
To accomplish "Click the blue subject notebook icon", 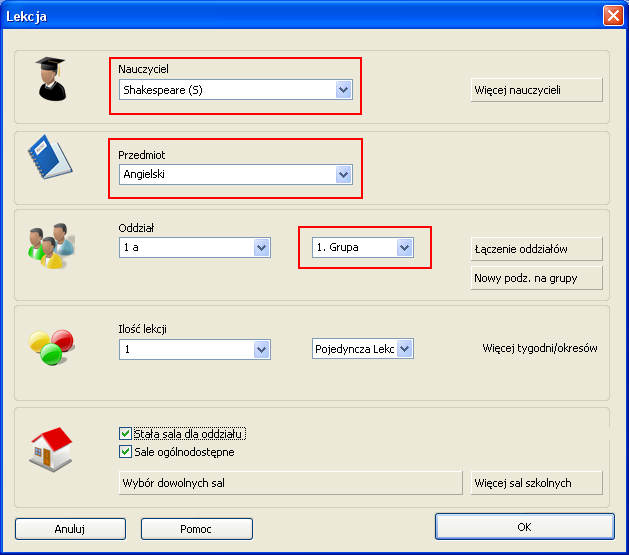I will point(50,157).
